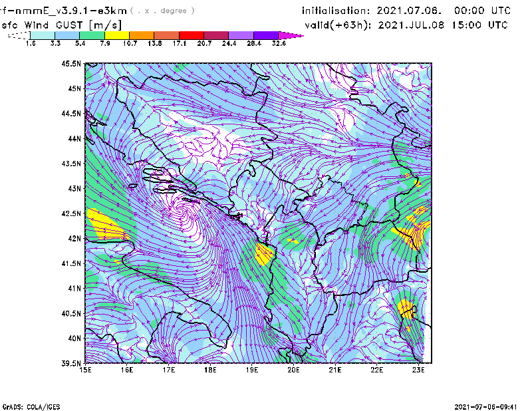Click the '44.5N' latitude axis label
The height and width of the screenshot is (411, 532).
click(x=71, y=113)
